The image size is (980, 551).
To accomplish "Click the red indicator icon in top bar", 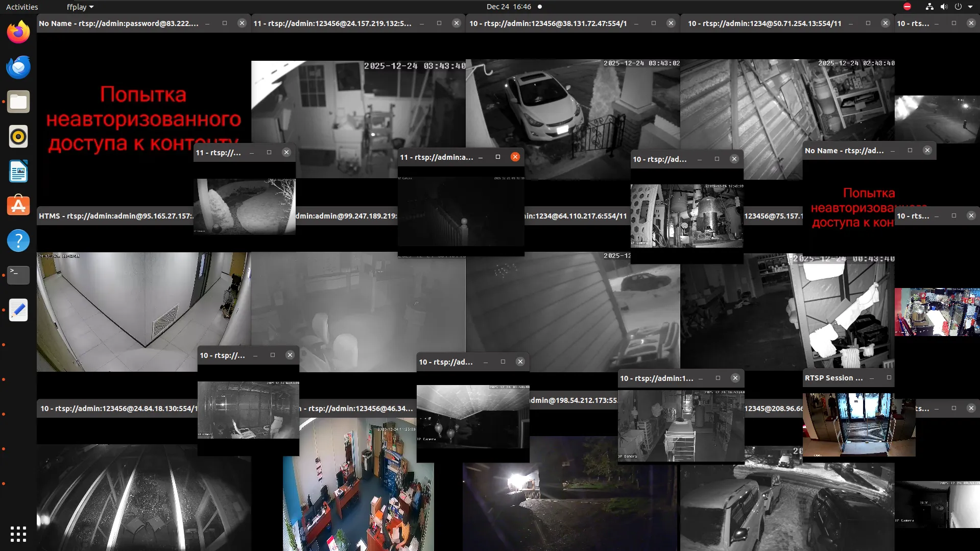I will pos(907,7).
